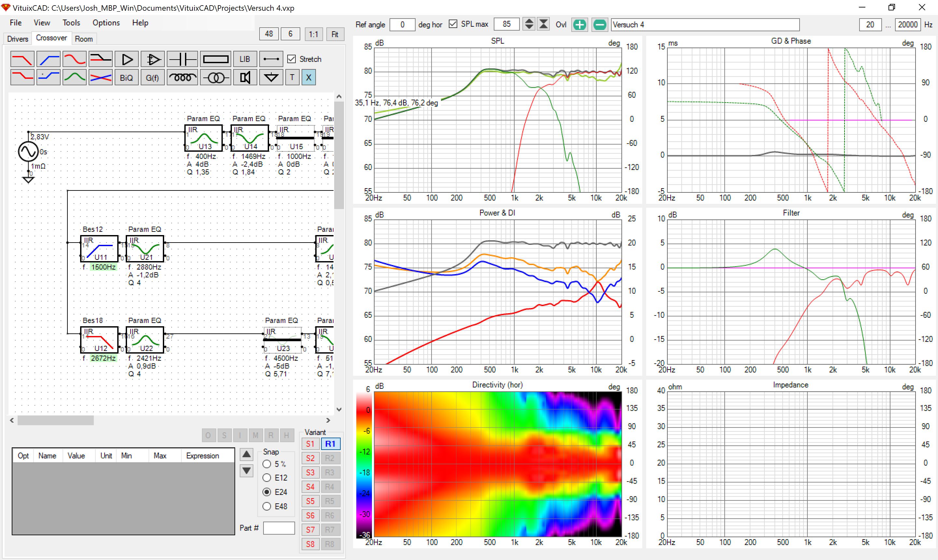Toggle the Stretch checkbox

pyautogui.click(x=291, y=59)
